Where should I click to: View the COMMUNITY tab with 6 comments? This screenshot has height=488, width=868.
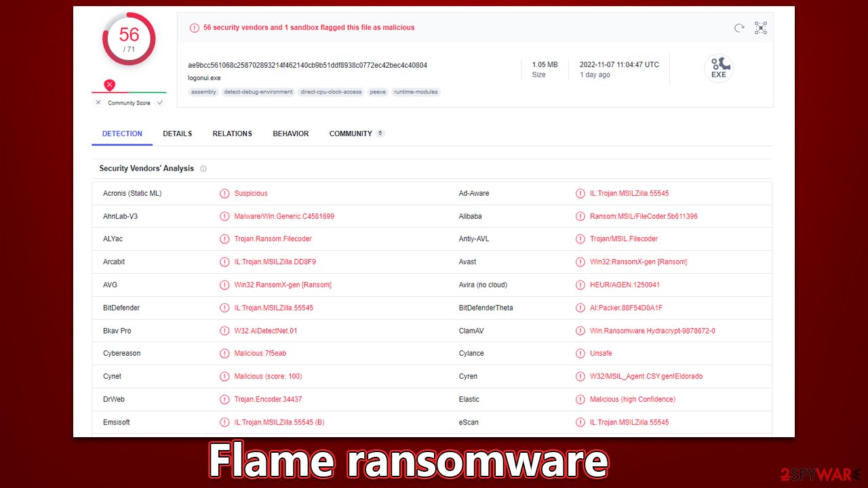pyautogui.click(x=351, y=134)
